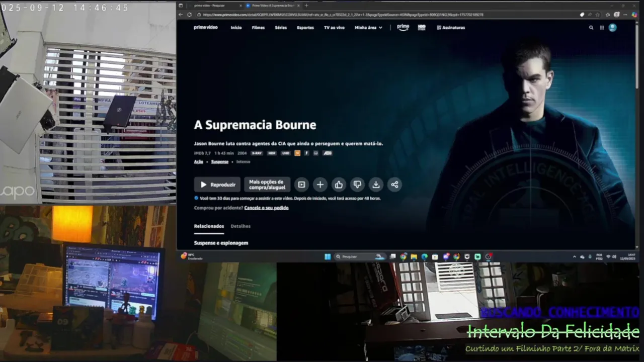Click the taskbar Pesquisar search box
644x362 pixels.
click(x=359, y=256)
